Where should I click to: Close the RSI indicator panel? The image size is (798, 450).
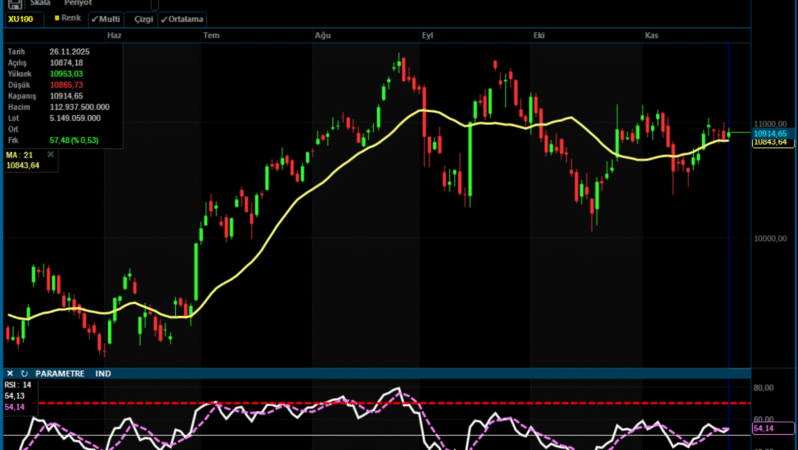[x=10, y=373]
